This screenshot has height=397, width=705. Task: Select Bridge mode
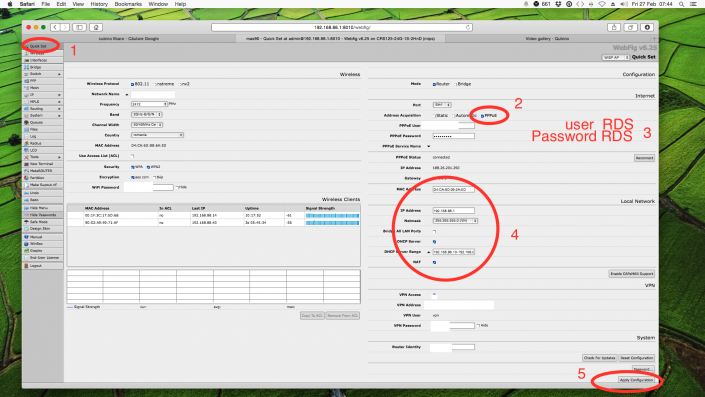point(455,84)
